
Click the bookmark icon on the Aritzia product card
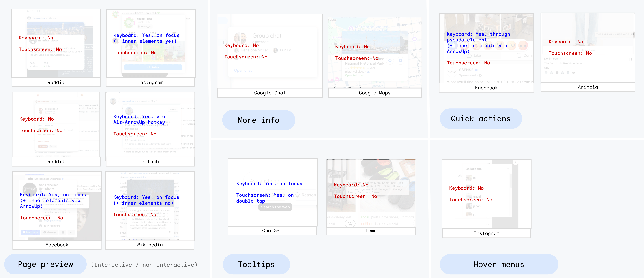pyautogui.click(x=631, y=59)
